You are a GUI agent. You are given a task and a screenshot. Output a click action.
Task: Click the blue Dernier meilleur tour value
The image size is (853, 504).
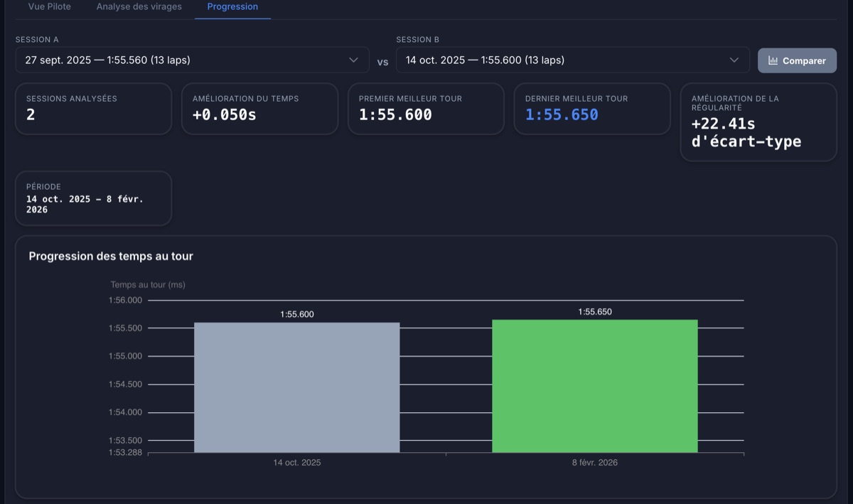[x=562, y=115]
